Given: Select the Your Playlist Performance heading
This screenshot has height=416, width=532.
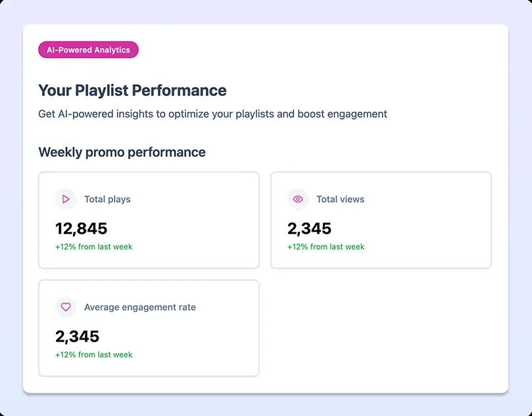Looking at the screenshot, I should [132, 90].
